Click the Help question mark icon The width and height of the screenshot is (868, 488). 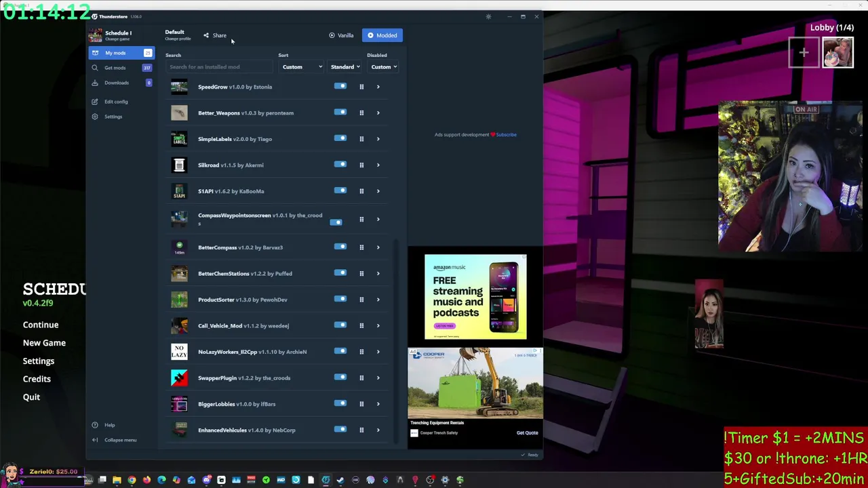[x=95, y=425]
